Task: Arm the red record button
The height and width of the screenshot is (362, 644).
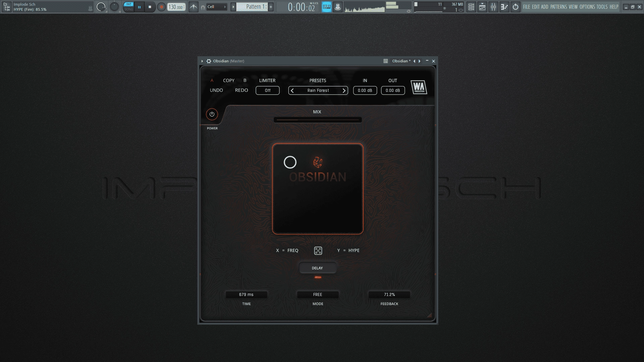Action: tap(161, 7)
